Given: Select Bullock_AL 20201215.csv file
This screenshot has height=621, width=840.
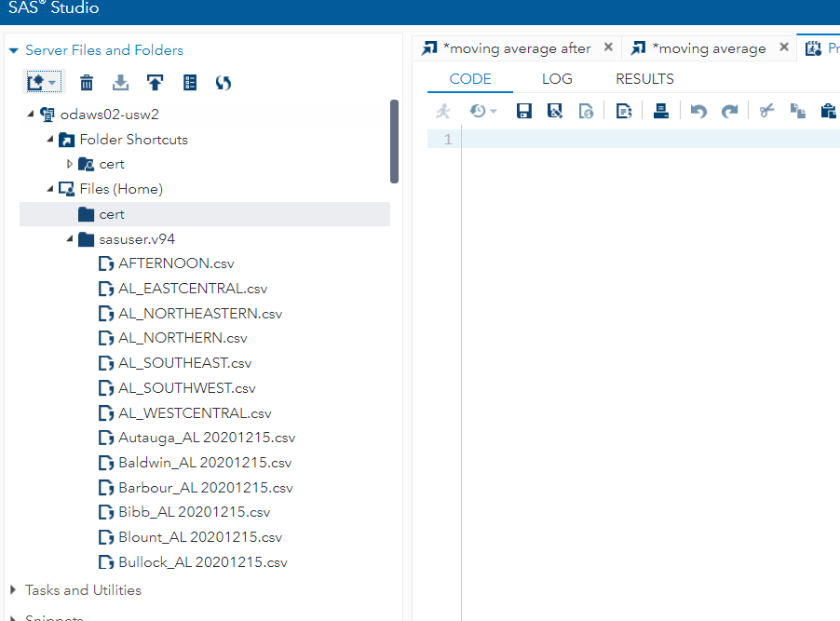Looking at the screenshot, I should pos(203,562).
